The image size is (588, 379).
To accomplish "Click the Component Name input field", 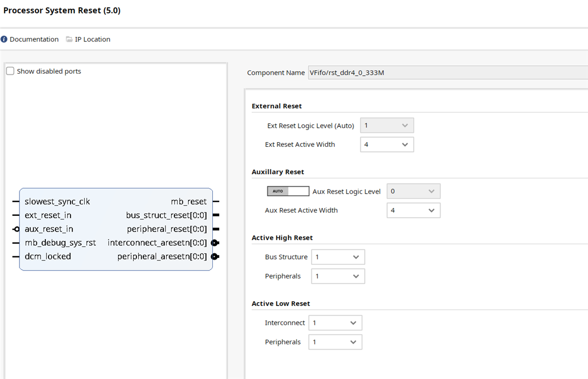I will pos(448,73).
